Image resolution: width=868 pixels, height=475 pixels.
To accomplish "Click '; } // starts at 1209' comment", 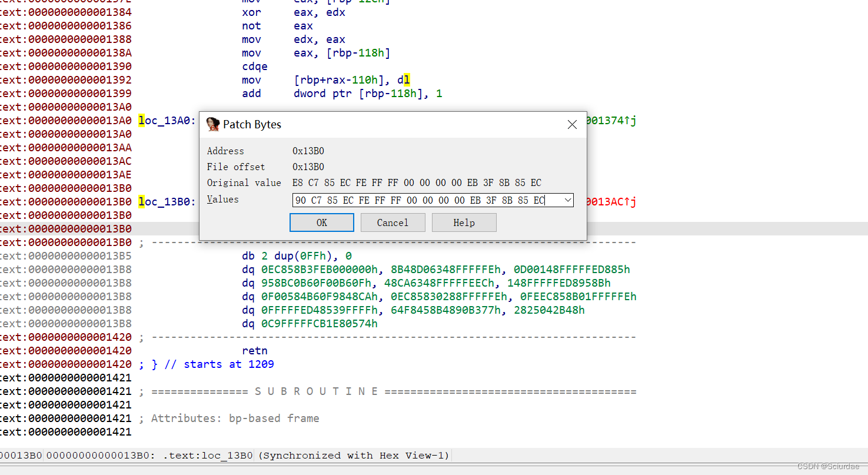I will 207,364.
